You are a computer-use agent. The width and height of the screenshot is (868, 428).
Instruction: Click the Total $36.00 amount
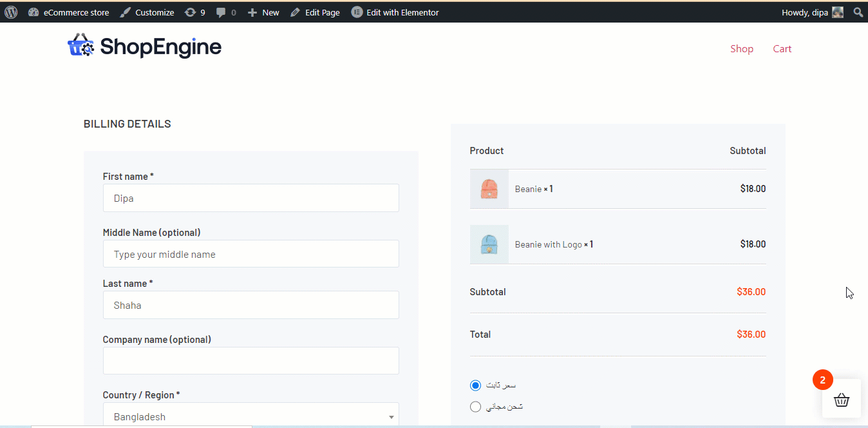751,335
